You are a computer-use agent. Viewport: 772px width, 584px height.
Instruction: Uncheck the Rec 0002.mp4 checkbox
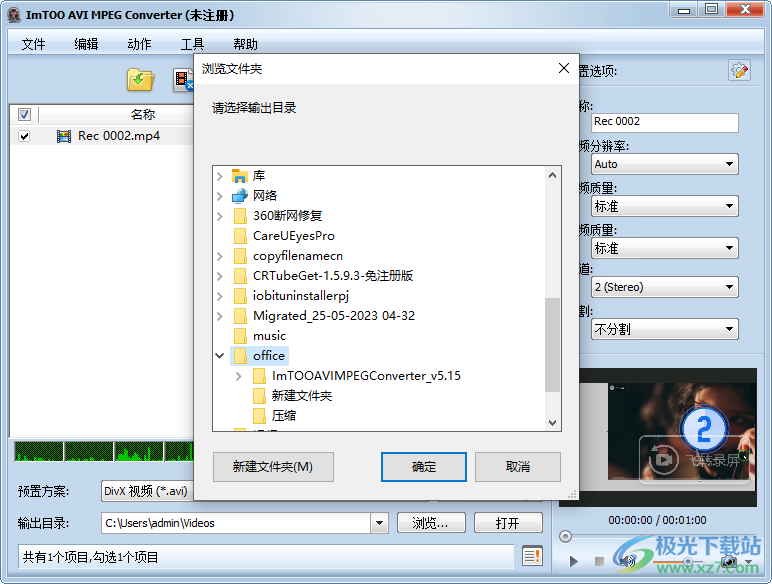(24, 136)
